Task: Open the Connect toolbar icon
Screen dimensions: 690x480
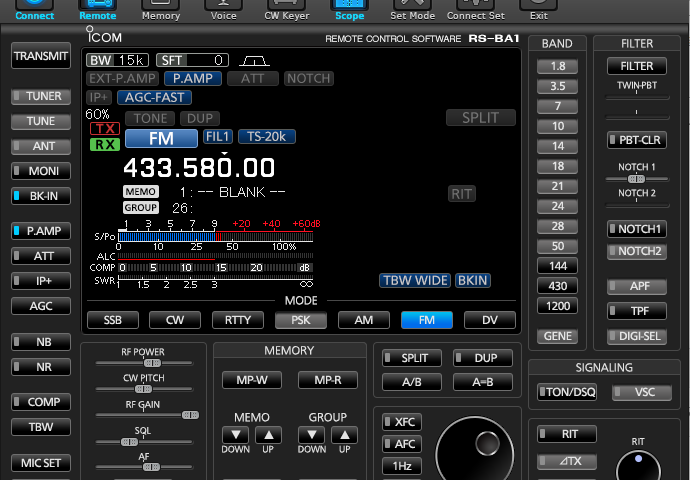Action: 34,10
